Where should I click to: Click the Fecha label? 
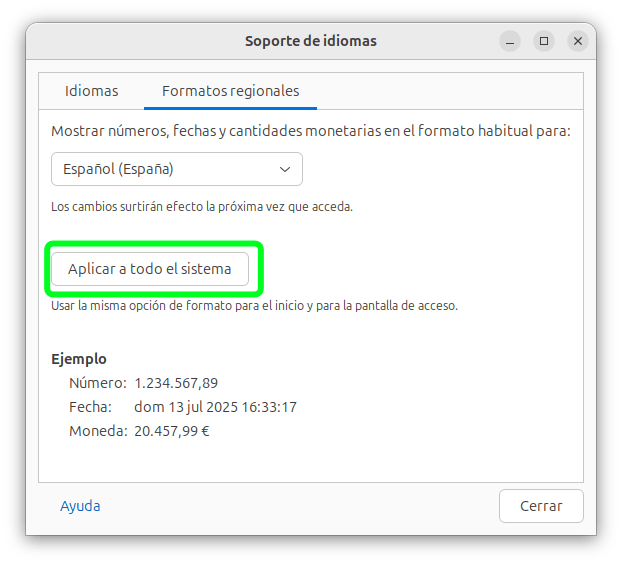tap(90, 407)
